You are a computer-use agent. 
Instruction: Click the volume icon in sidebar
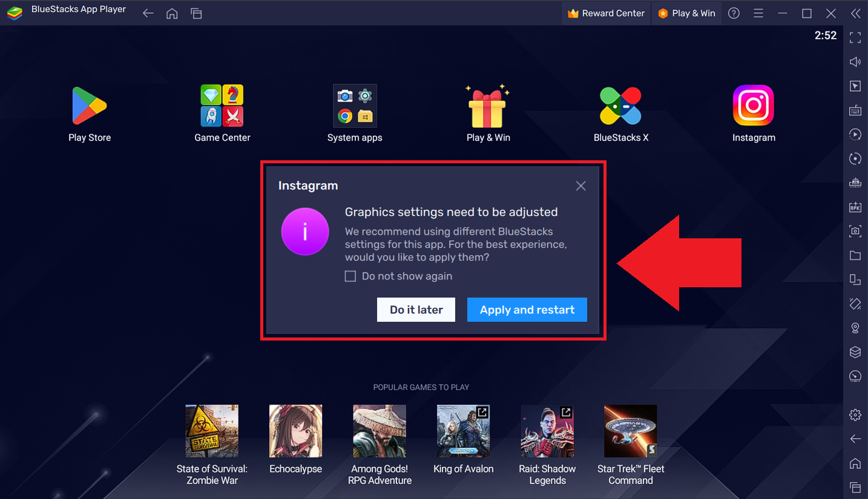coord(855,62)
